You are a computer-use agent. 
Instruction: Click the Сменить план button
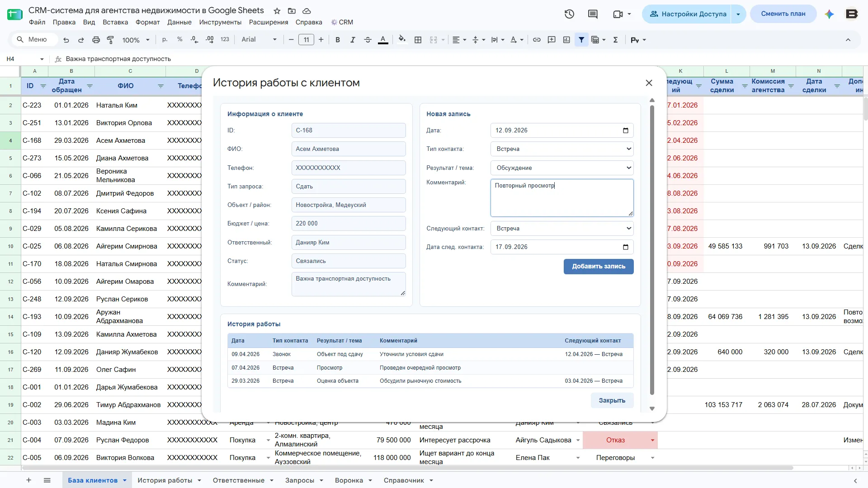click(783, 14)
